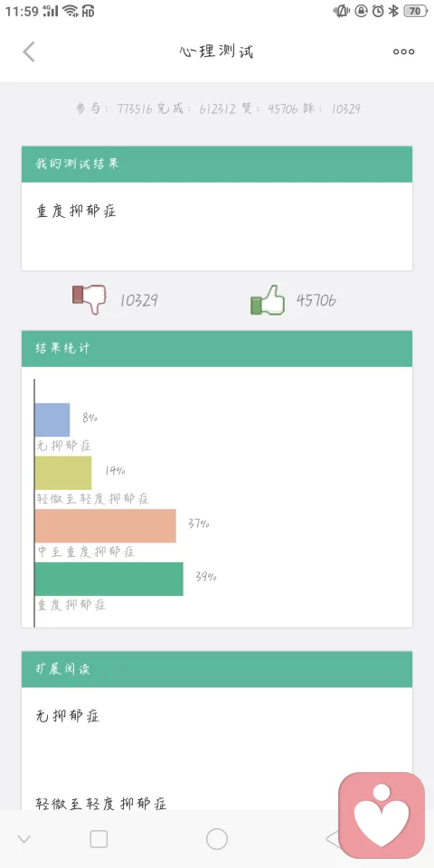This screenshot has height=868, width=434.
Task: Select the 结果统计 section header
Action: point(217,349)
